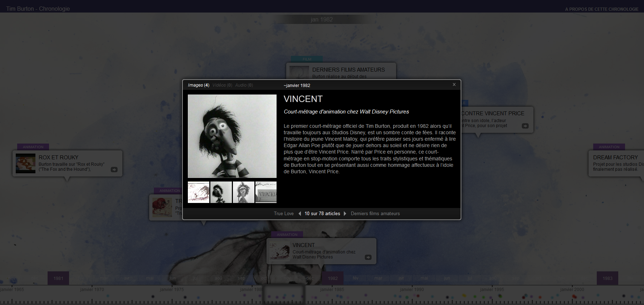Viewport: 644px width, 305px height.
Task: Jump to janvier 2000 on overview timeline
Action: point(572,290)
